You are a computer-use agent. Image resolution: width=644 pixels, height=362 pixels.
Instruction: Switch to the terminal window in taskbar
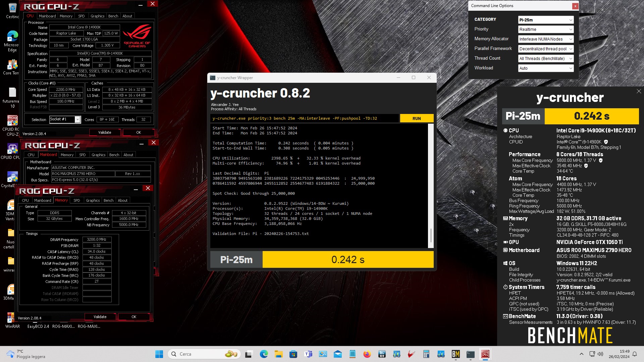[470, 354]
